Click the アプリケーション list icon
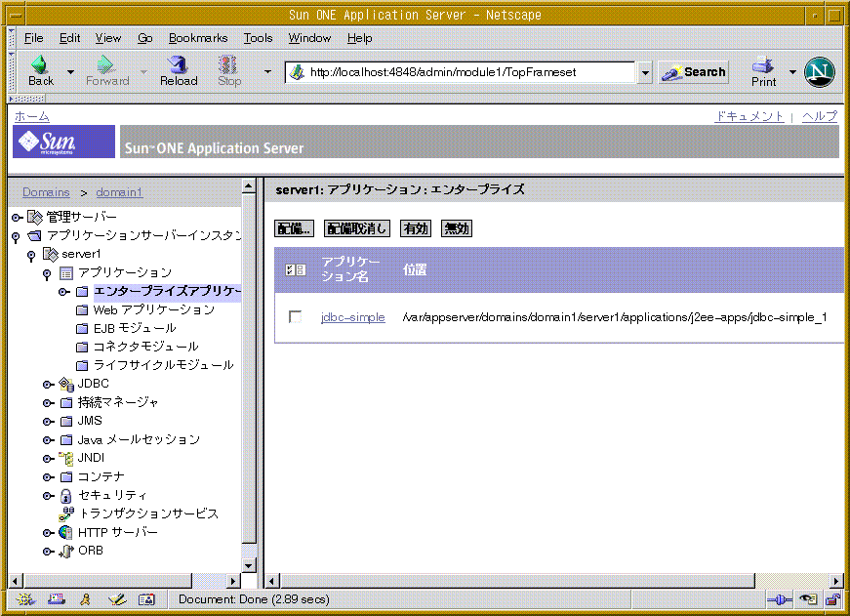 66,272
